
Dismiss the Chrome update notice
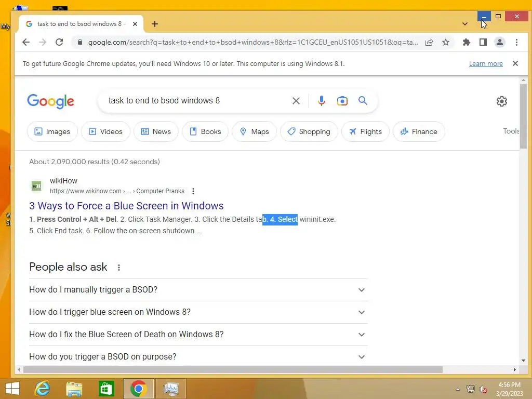tap(515, 63)
